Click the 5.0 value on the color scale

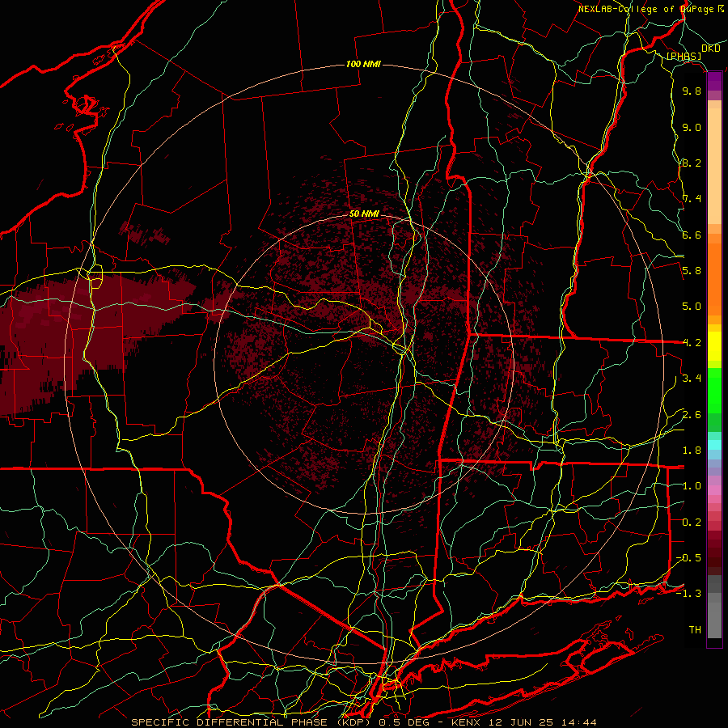pyautogui.click(x=692, y=307)
